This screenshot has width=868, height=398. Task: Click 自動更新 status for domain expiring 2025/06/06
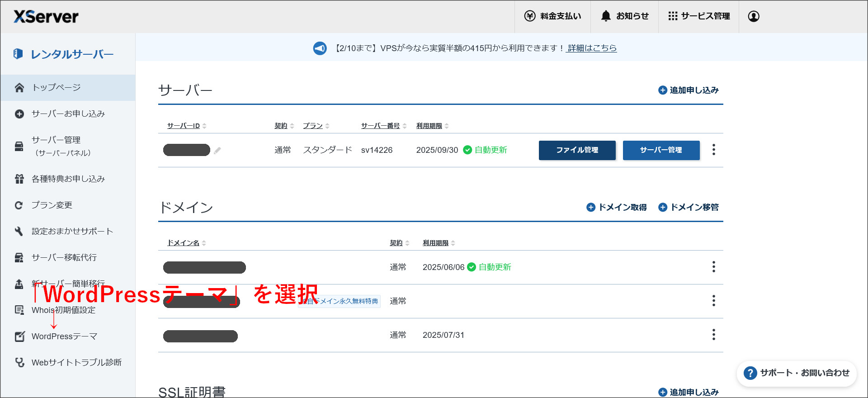[489, 267]
